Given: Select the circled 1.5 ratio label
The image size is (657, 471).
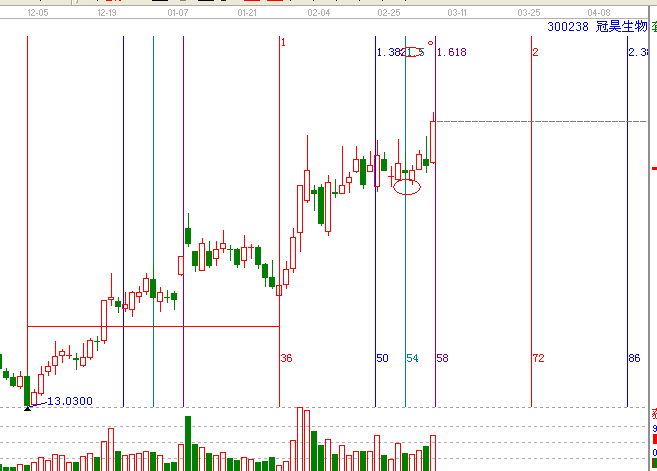Looking at the screenshot, I should [413, 52].
